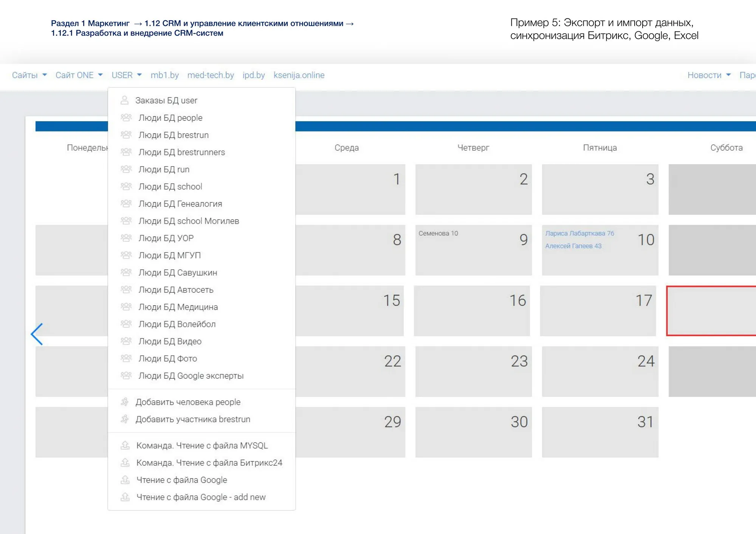Viewport: 756px width, 534px height.
Task: Open the ksenija.online link
Action: point(299,75)
